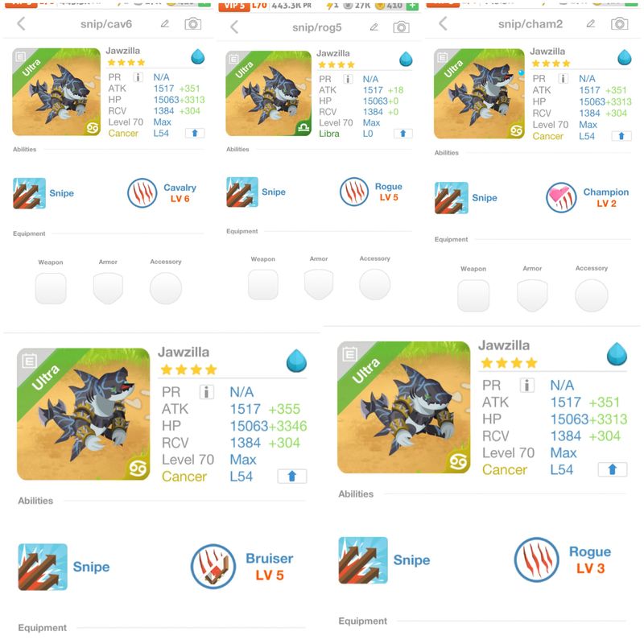
Task: Open PR info icon on snip/cham2 card
Action: [563, 78]
